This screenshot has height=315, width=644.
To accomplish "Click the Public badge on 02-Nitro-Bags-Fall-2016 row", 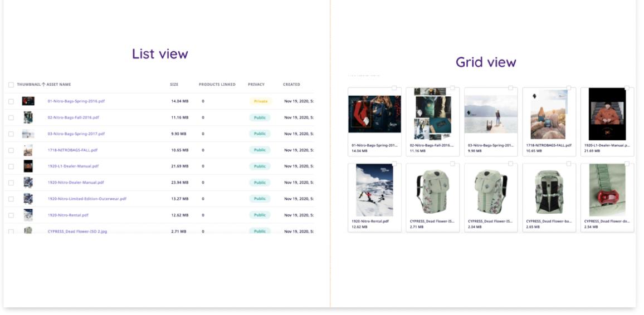I will coord(260,118).
